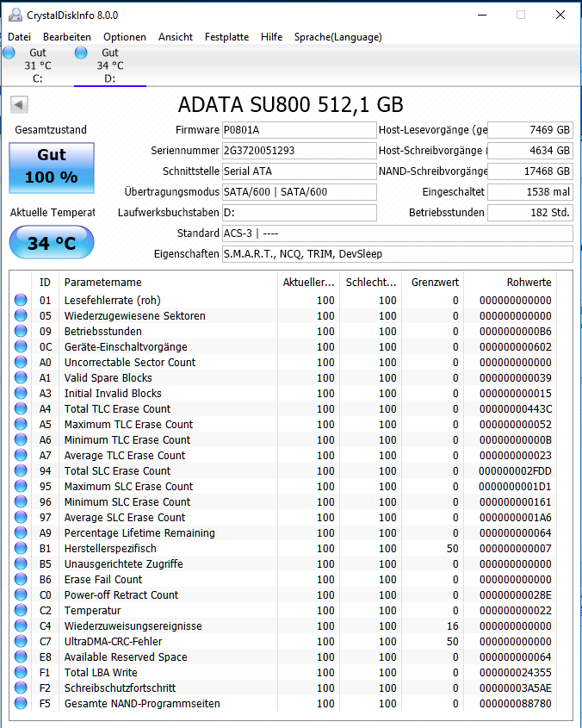The image size is (582, 728).
Task: Select the Wiederzuweisungsereignisse row text
Action: pos(133,625)
